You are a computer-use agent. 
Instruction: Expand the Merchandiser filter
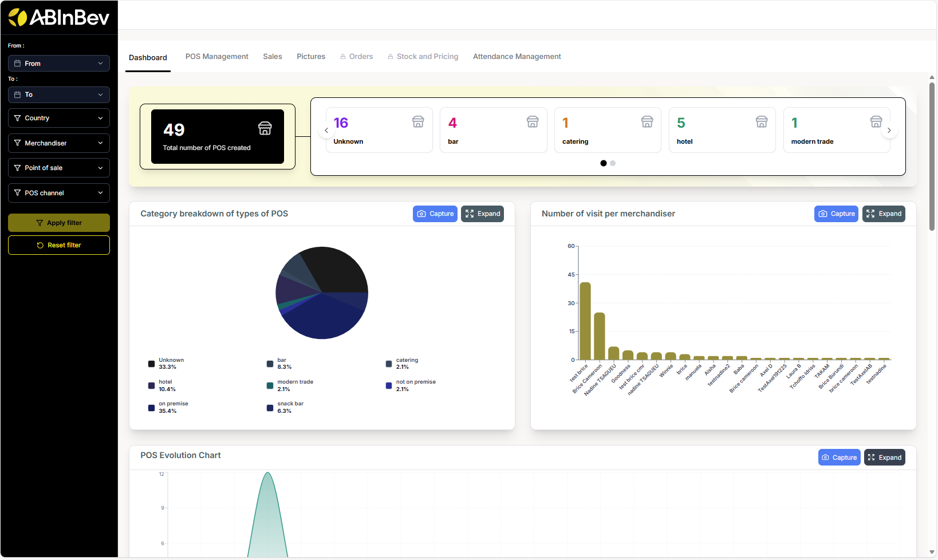[58, 143]
